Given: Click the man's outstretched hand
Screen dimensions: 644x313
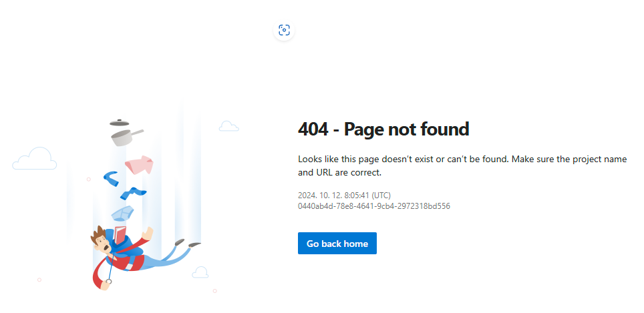Looking at the screenshot, I should click(x=148, y=234).
